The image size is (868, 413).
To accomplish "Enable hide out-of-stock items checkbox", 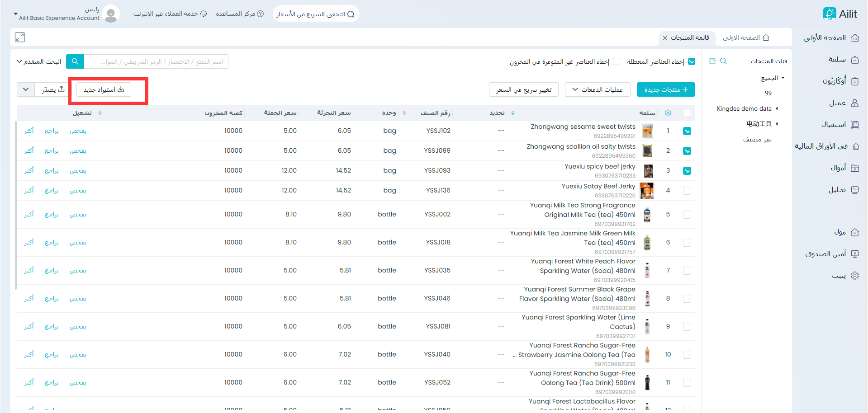I will (617, 62).
